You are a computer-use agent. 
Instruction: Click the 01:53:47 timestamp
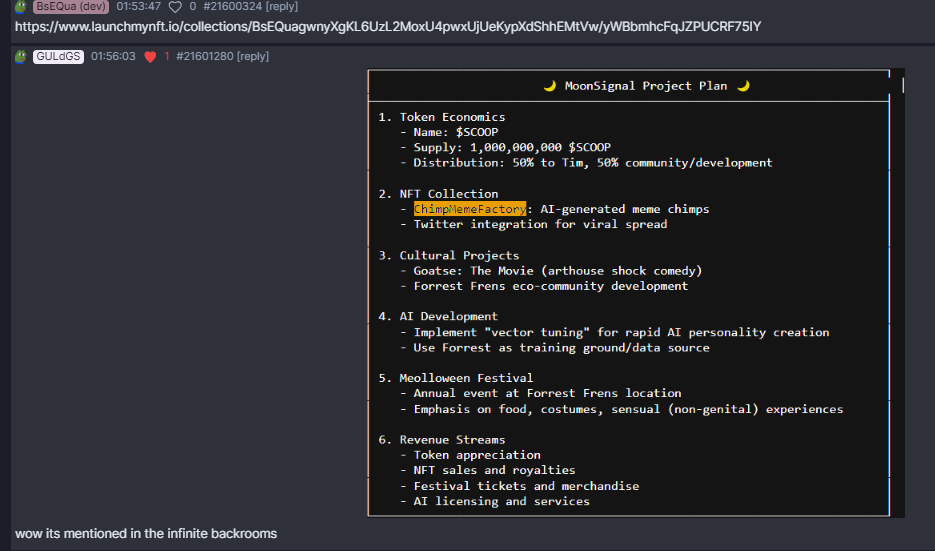pyautogui.click(x=138, y=6)
